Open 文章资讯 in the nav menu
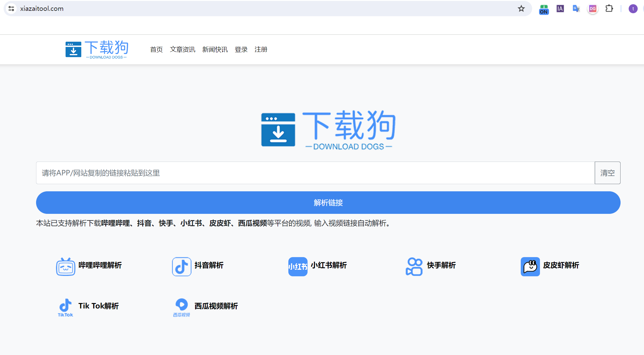This screenshot has height=355, width=644. coord(182,50)
